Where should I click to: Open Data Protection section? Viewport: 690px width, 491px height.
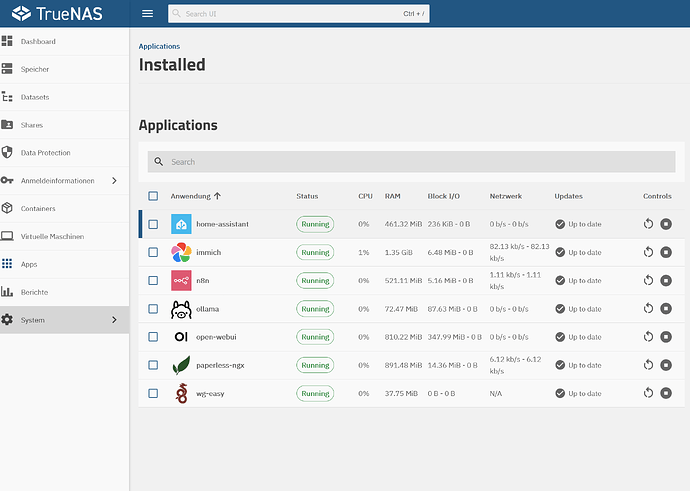pyautogui.click(x=45, y=153)
